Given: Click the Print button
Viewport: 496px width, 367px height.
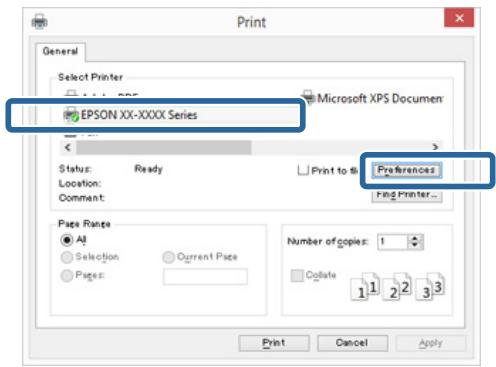Looking at the screenshot, I should (274, 343).
